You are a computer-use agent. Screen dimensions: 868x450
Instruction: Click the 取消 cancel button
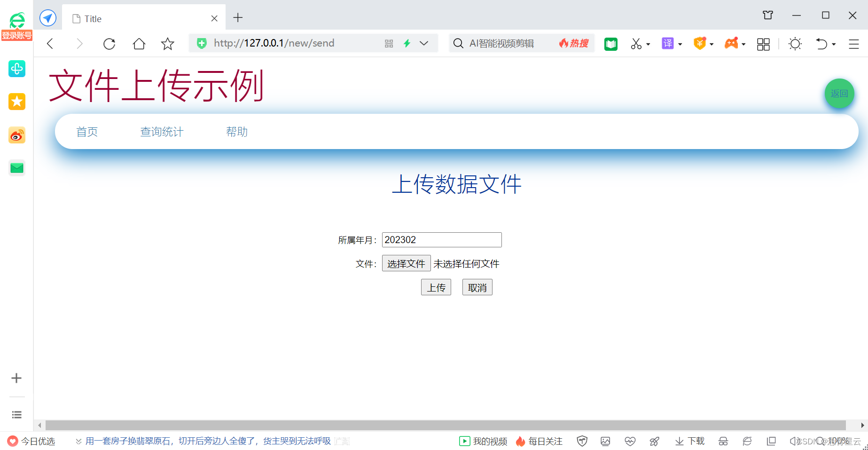click(477, 287)
